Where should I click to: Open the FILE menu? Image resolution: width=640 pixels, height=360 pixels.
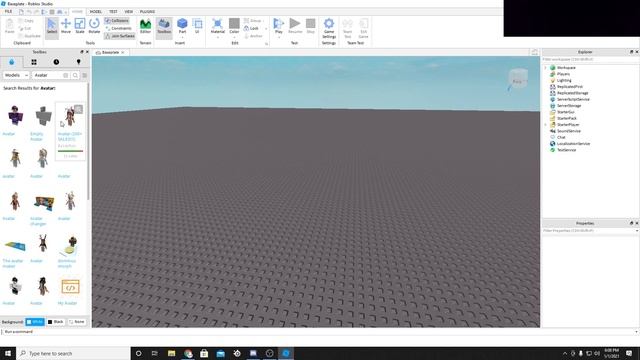8,11
